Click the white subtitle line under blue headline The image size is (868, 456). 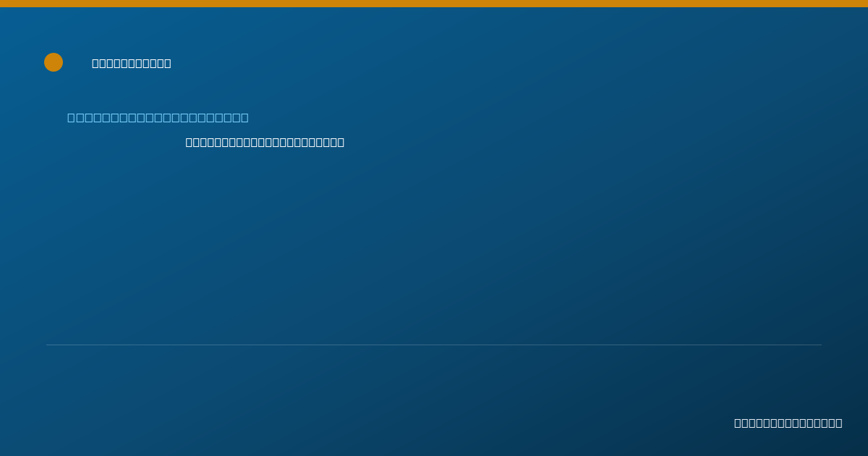click(x=265, y=143)
